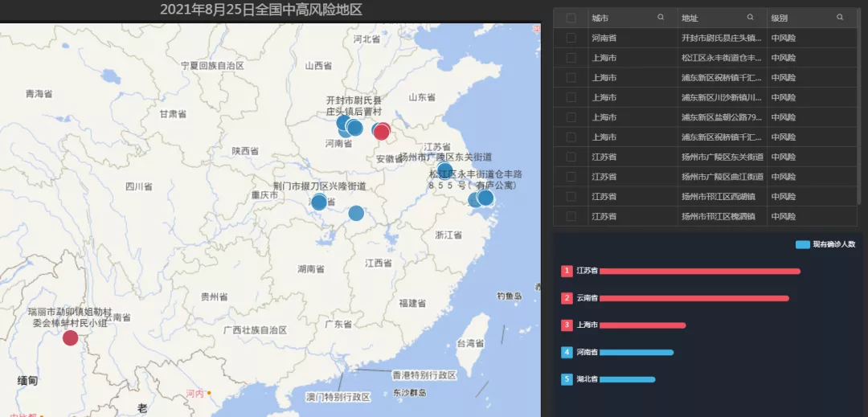Click the red 云南省 bar in the chart

(x=694, y=298)
